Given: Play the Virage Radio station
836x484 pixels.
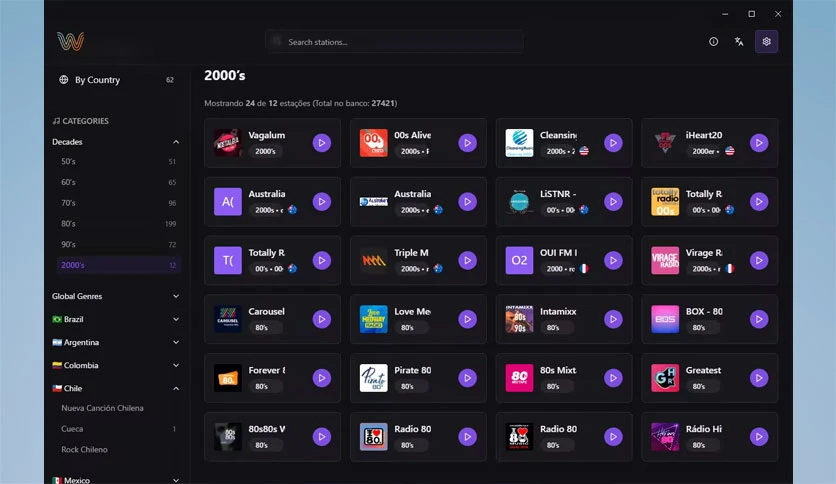Looking at the screenshot, I should point(759,260).
